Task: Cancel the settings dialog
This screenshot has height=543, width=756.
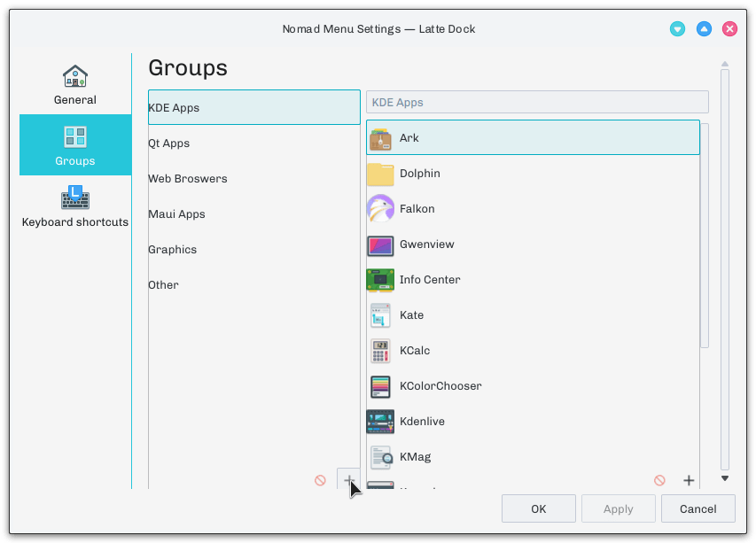Action: click(698, 508)
